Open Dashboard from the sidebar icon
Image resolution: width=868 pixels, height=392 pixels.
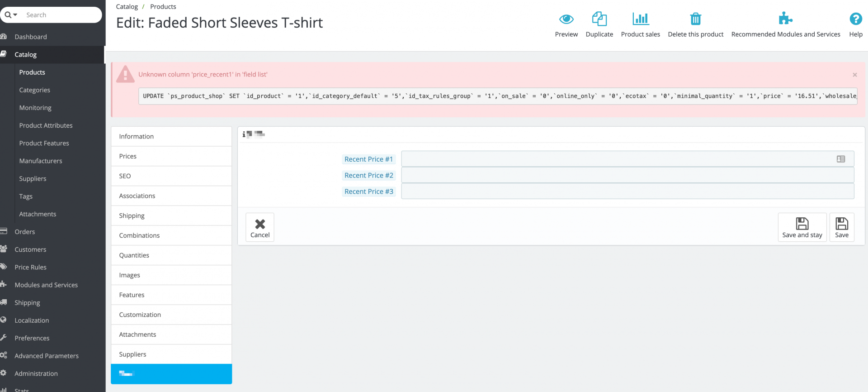point(4,37)
